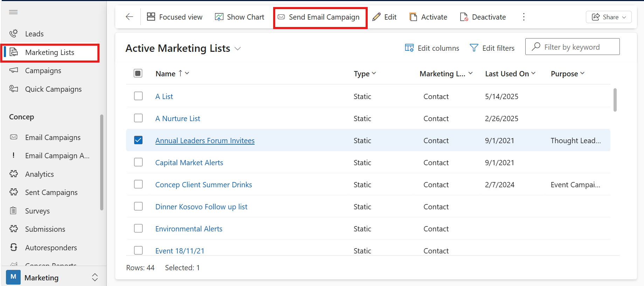Click the Edit filters funnel icon
This screenshot has width=644, height=286.
click(x=474, y=48)
